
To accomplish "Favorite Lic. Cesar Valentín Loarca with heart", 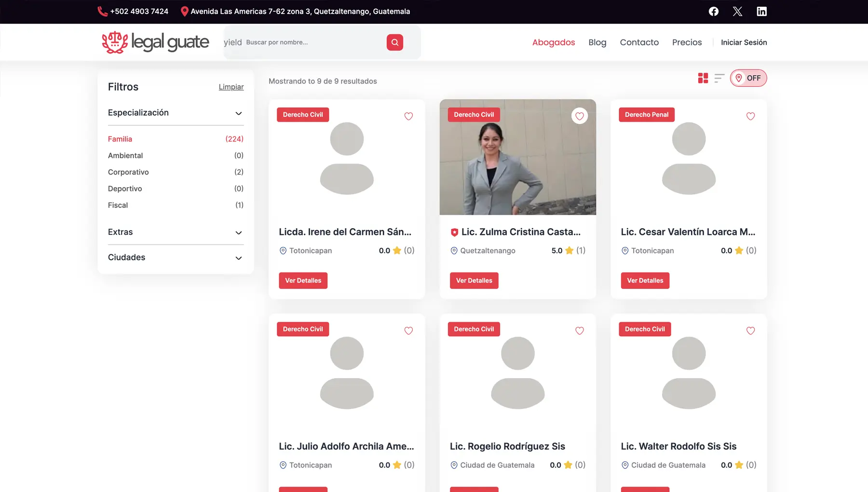I will coord(750,116).
